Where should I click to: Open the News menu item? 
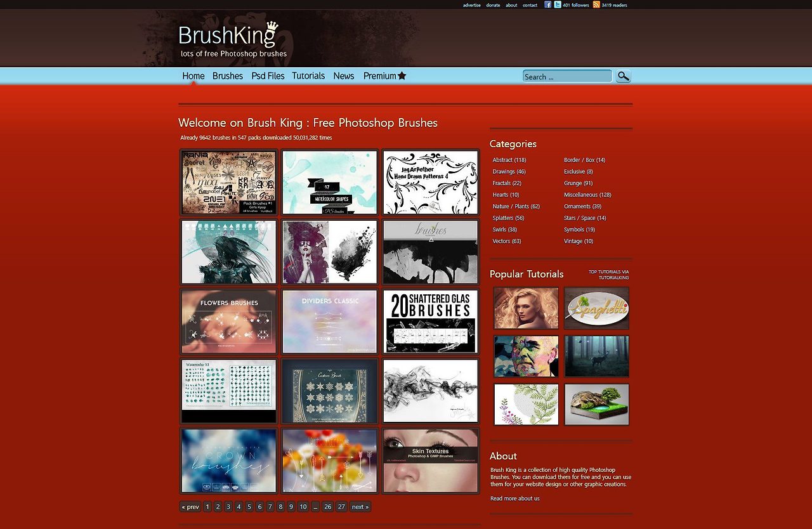[344, 76]
